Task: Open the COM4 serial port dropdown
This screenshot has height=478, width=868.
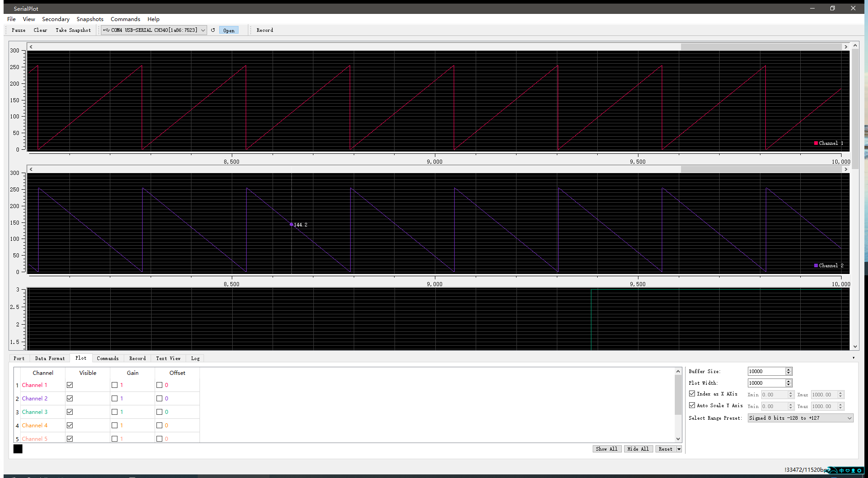Action: pos(203,30)
